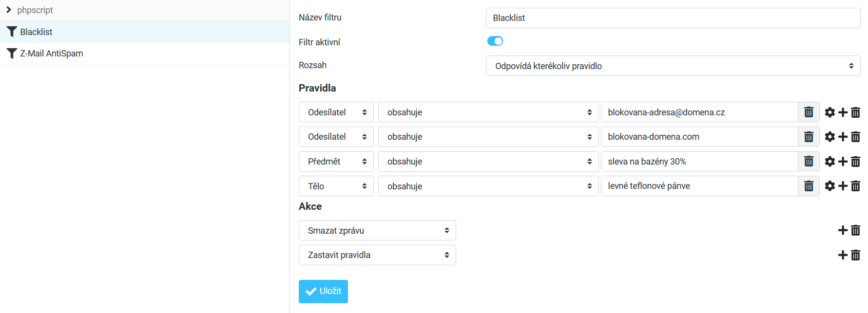Delete the sleva na bazény 30% rule row
868x313 pixels.
click(x=855, y=162)
